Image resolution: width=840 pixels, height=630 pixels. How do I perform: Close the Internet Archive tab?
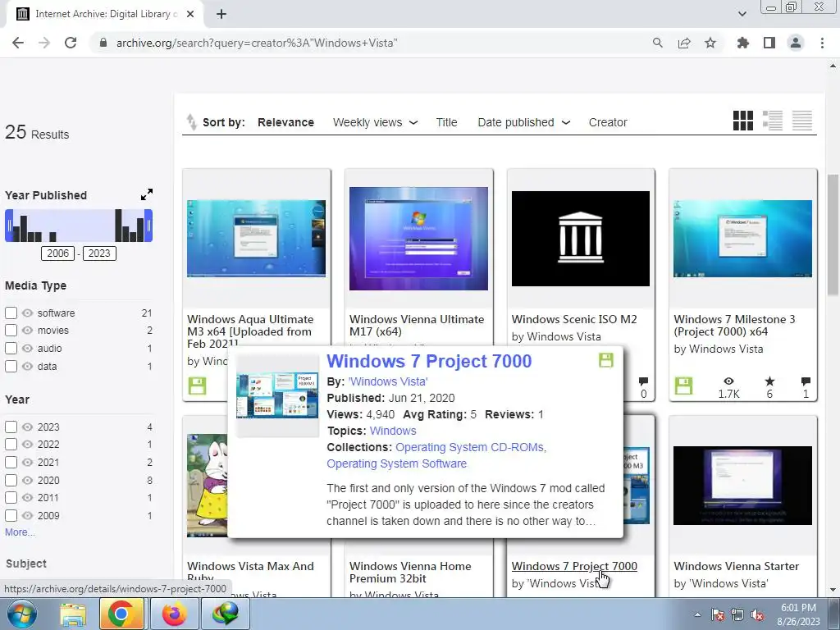[190, 14]
